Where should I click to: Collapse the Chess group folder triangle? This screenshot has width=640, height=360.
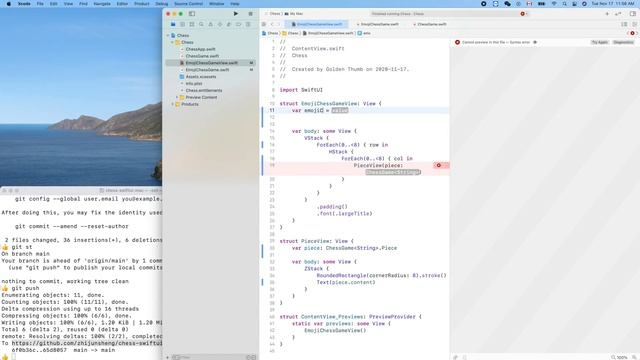point(173,42)
